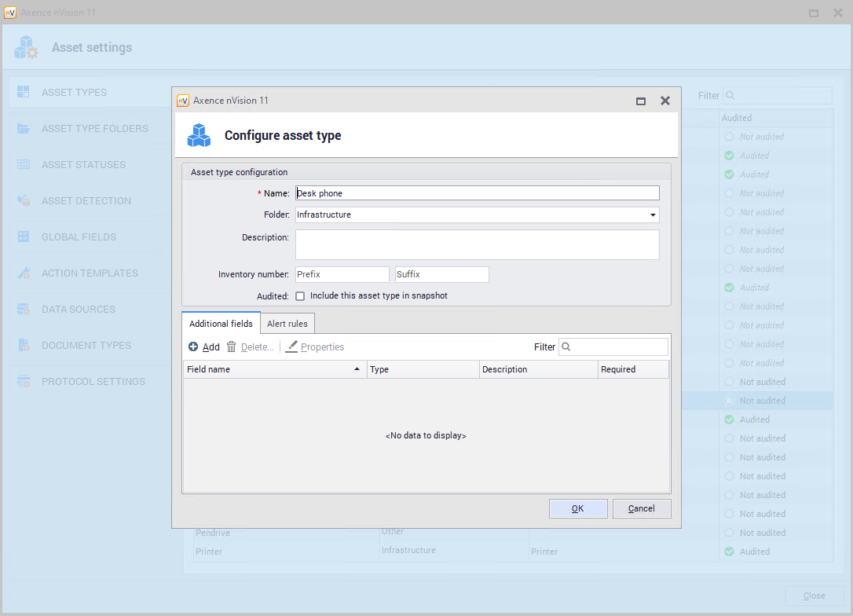Click the Data Sources sidebar icon
853x616 pixels.
coord(24,309)
